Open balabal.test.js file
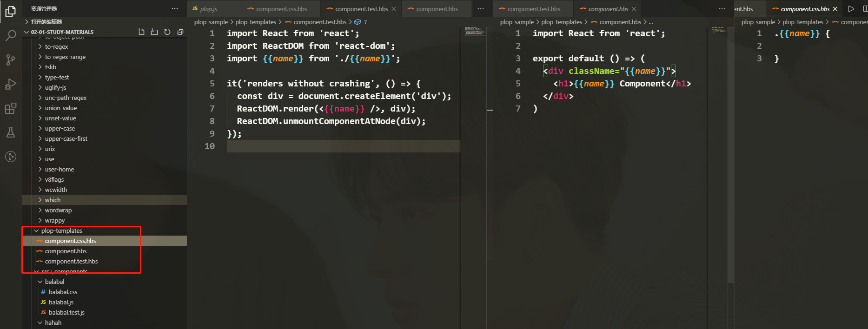868x329 pixels. [104, 312]
